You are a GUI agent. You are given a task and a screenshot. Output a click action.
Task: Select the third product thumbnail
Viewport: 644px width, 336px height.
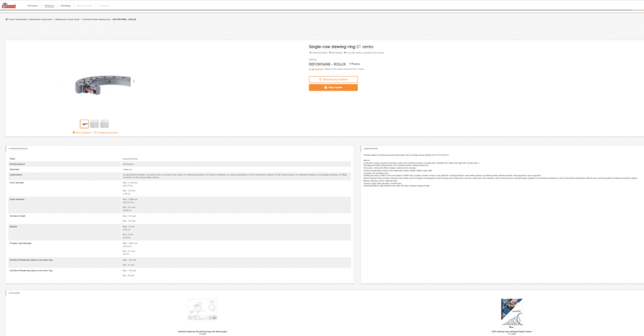click(104, 124)
